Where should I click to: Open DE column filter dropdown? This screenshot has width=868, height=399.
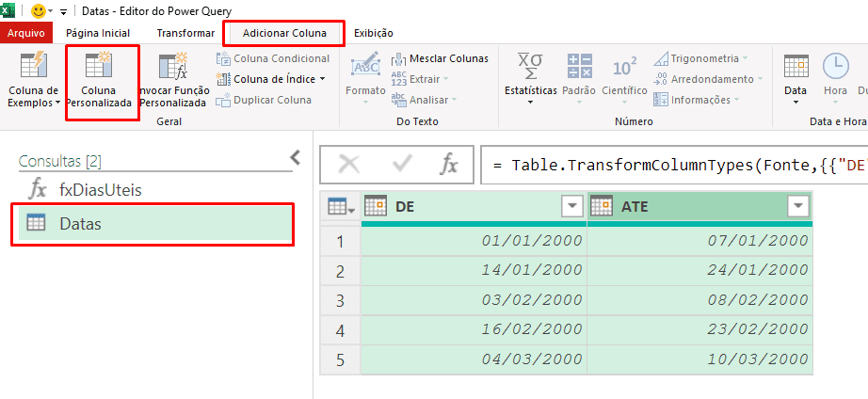tap(573, 207)
